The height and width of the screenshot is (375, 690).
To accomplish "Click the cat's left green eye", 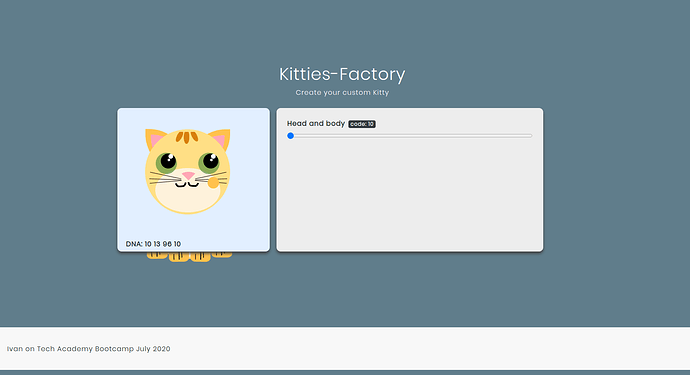I will click(166, 162).
